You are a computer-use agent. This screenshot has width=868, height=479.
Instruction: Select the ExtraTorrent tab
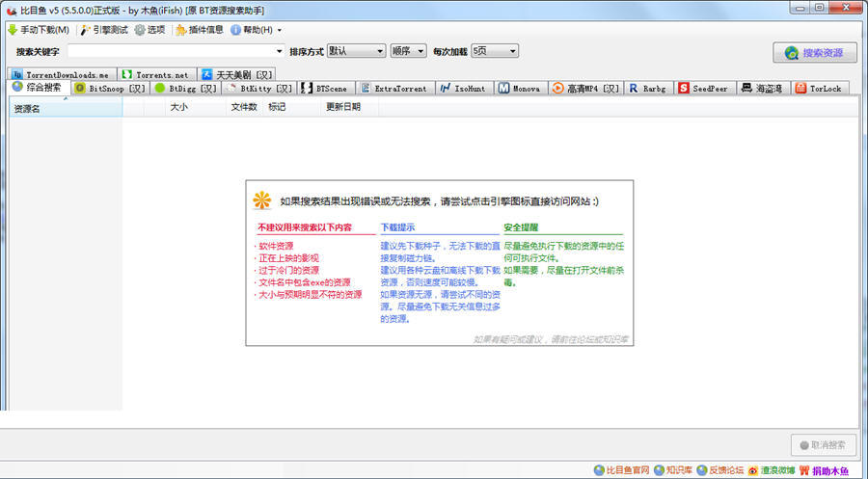[x=393, y=88]
